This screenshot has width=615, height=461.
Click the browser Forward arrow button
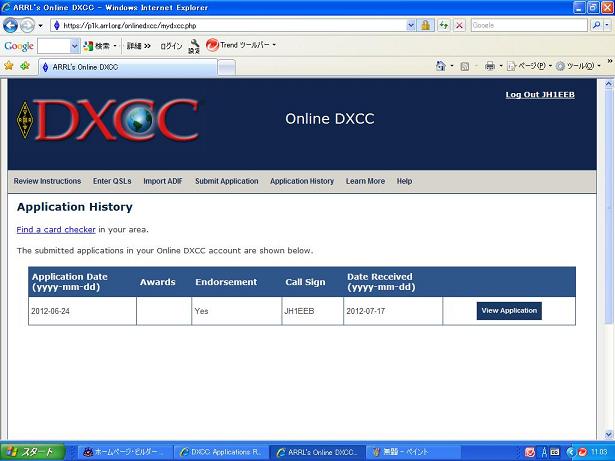coord(27,26)
